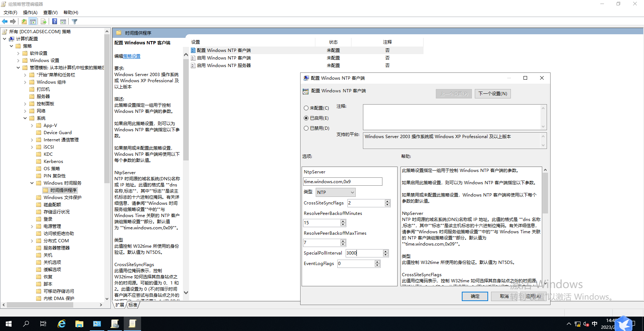The width and height of the screenshot is (644, 331).
Task: Open the 类型 NTP dropdown
Action: point(336,193)
